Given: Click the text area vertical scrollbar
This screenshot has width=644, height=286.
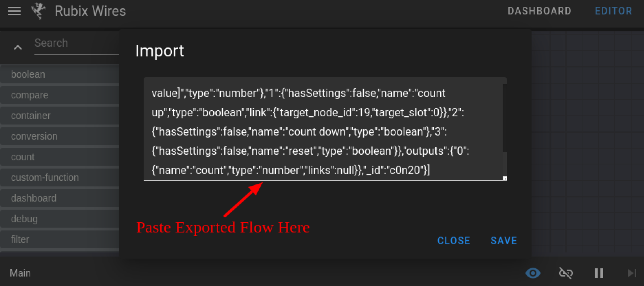Looking at the screenshot, I should [505, 118].
